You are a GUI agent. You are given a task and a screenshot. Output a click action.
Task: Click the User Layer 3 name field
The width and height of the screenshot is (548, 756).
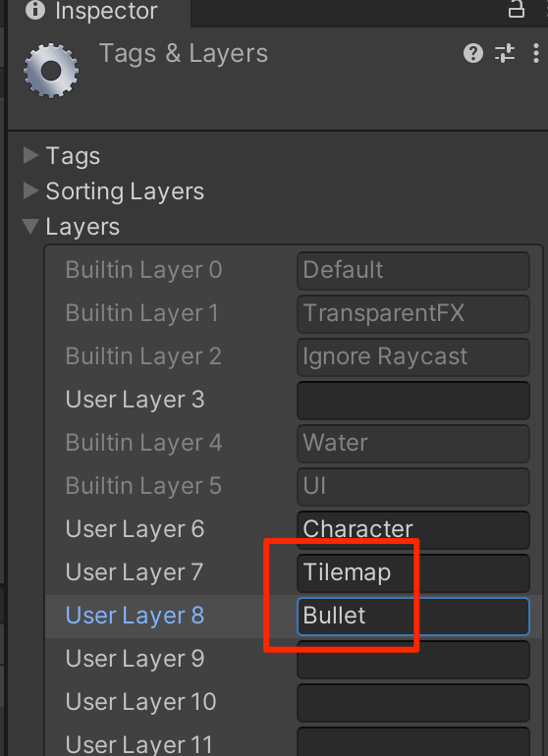point(413,401)
